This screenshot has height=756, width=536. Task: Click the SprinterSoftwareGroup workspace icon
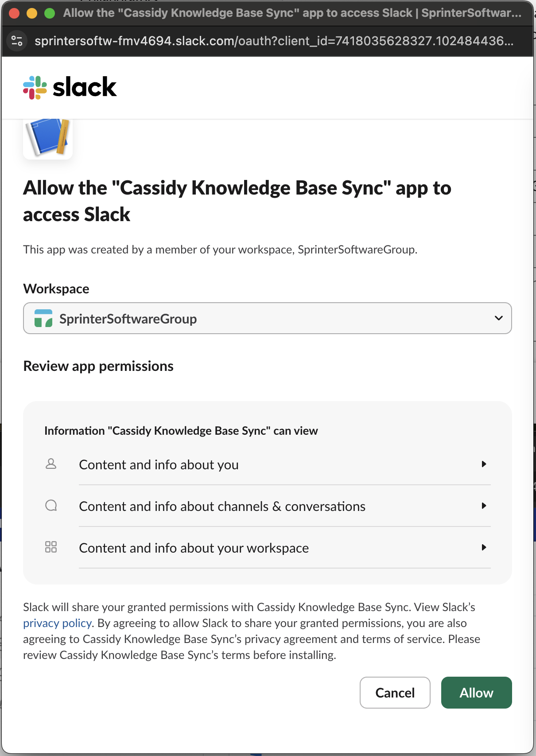tap(43, 319)
